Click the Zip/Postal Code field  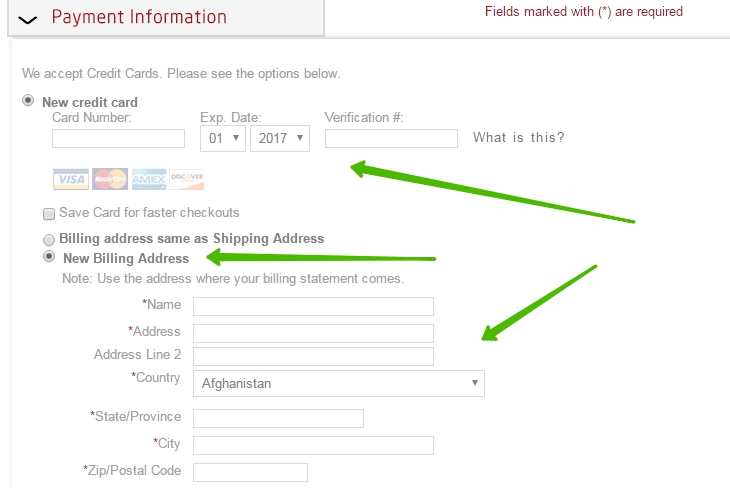point(250,472)
